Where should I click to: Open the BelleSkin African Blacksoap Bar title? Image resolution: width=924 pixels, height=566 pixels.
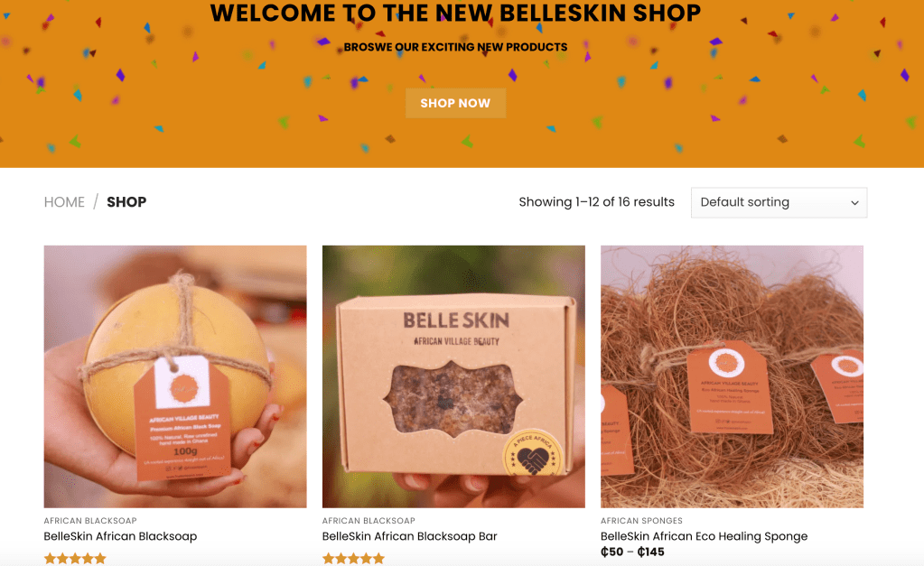pos(409,536)
